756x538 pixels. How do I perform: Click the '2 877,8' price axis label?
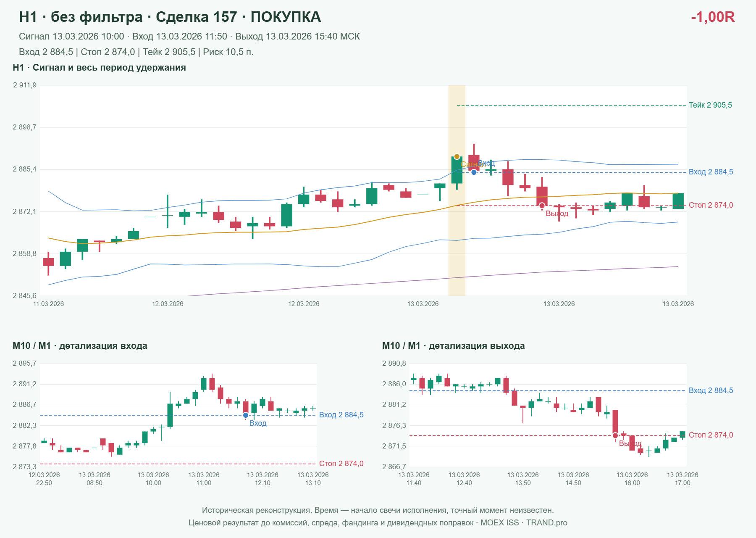[25, 446]
